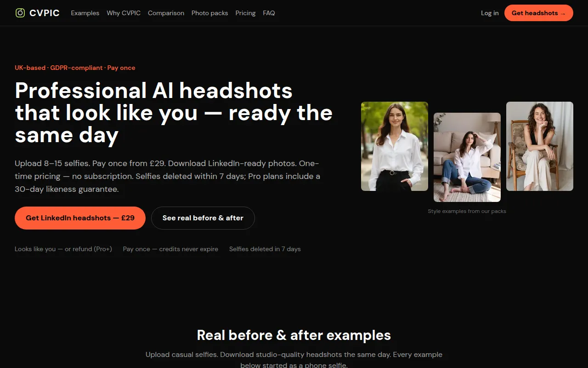The image size is (588, 368).
Task: Open the Examples nav item
Action: [85, 13]
